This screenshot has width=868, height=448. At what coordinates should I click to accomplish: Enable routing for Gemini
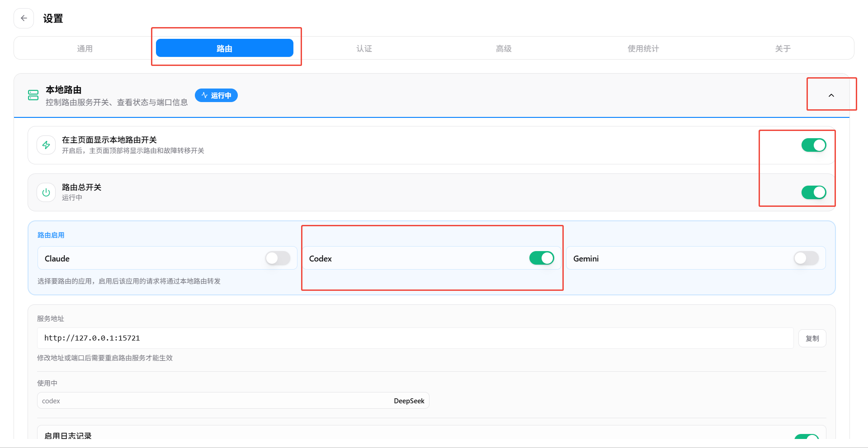[x=806, y=258]
